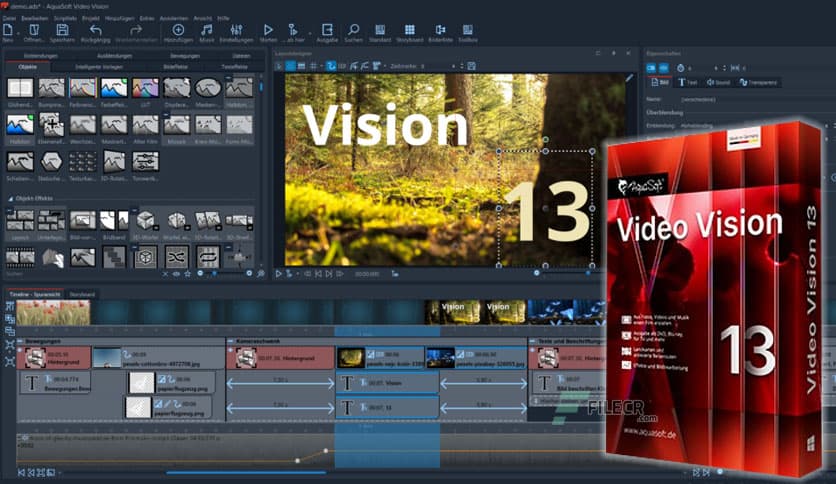Select the poppy field thumbnail in timeline strip
The height and width of the screenshot is (484, 836).
[x=53, y=312]
